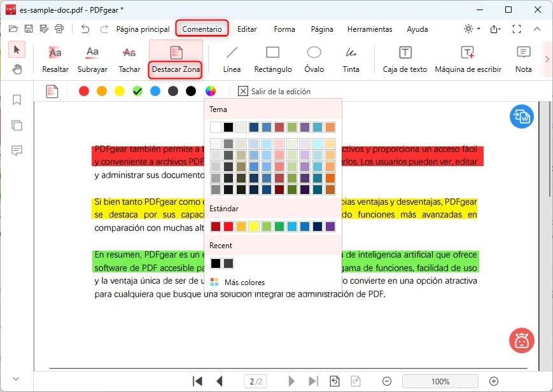This screenshot has height=392, width=553.
Task: Go to the previous page
Action: [x=220, y=381]
